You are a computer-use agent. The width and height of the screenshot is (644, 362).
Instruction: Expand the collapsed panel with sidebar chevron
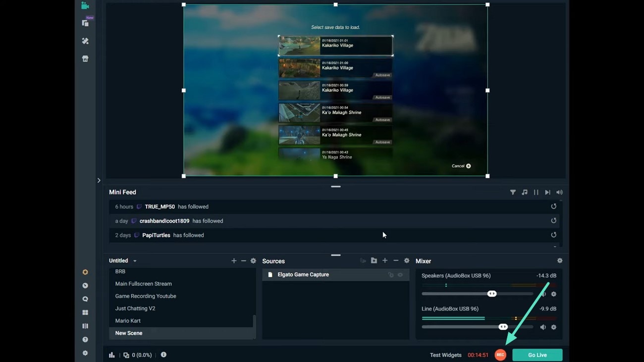99,180
